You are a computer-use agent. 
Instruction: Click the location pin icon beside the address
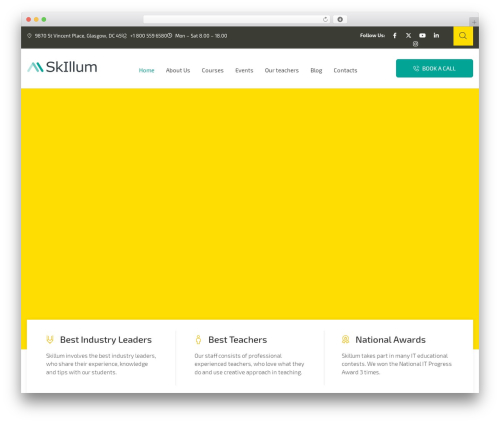click(x=29, y=36)
